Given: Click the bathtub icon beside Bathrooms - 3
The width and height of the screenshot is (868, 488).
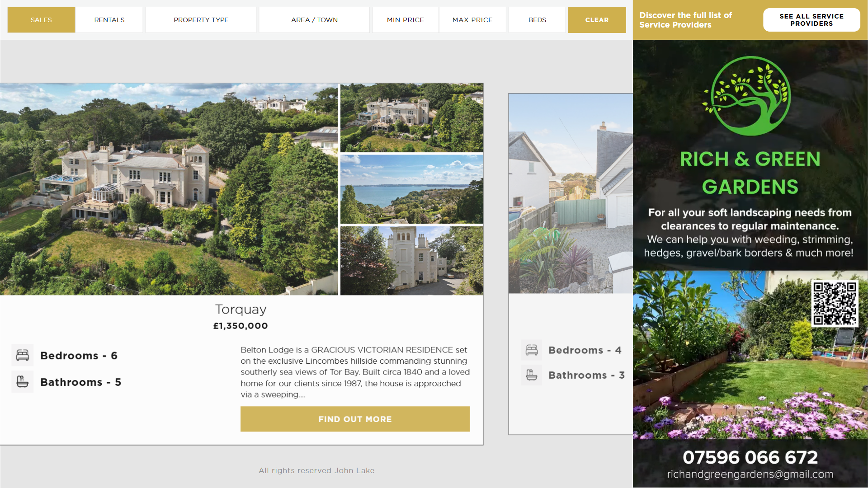Looking at the screenshot, I should tap(532, 375).
